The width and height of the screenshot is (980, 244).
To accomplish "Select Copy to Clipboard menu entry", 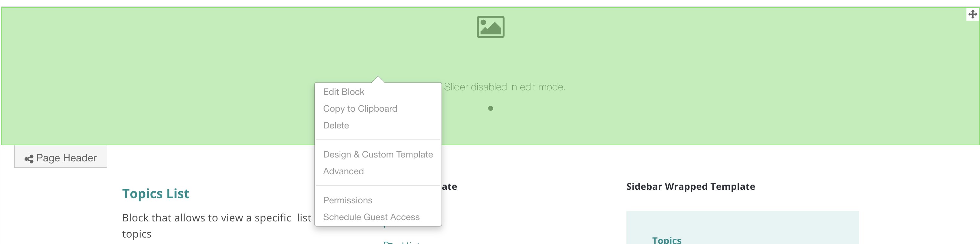I will click(360, 109).
